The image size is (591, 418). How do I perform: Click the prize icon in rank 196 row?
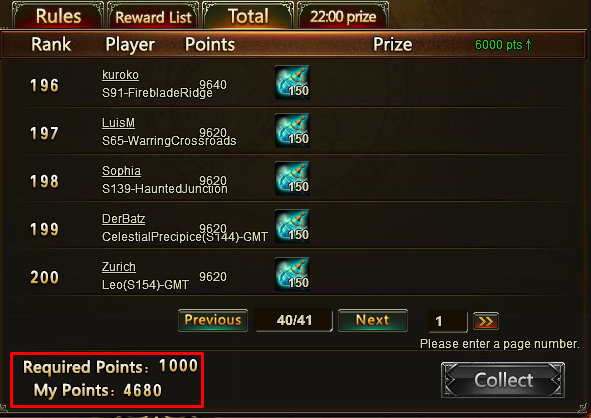coord(292,83)
